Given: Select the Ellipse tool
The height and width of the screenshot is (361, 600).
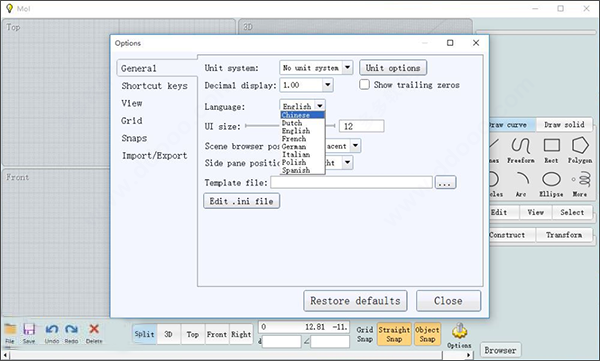Looking at the screenshot, I should click(551, 179).
